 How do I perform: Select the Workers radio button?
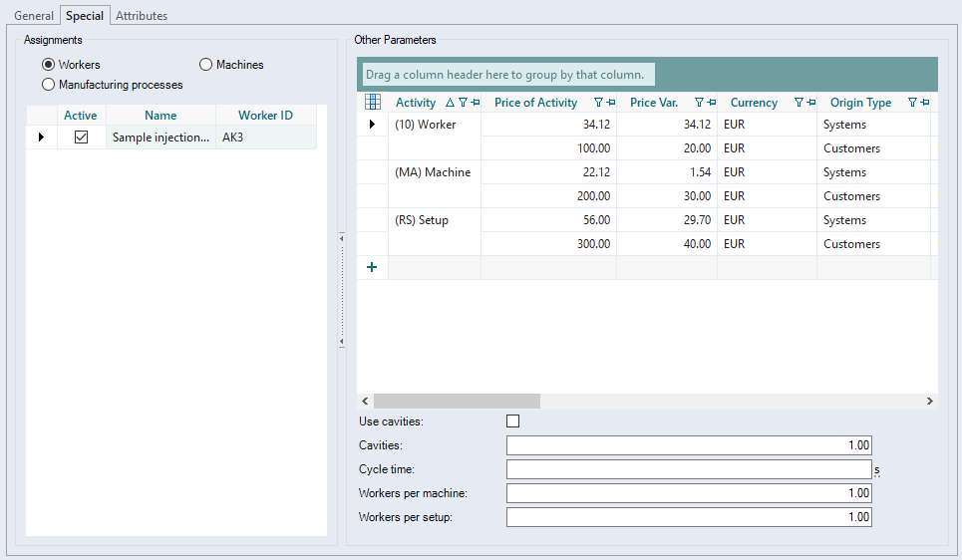pos(49,65)
